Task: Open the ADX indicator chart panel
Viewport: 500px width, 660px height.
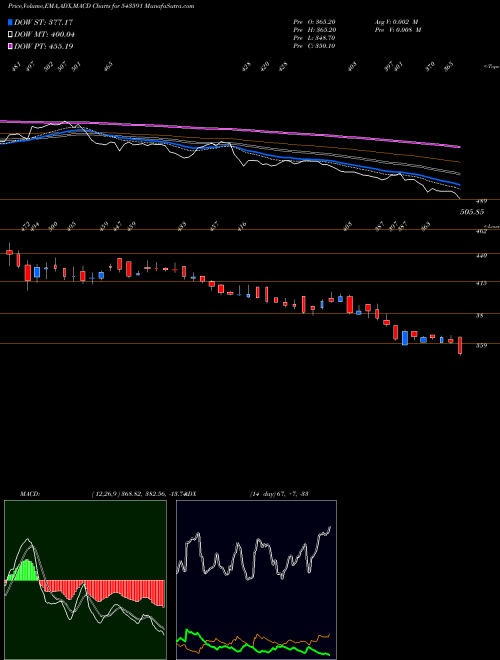Action: click(256, 580)
